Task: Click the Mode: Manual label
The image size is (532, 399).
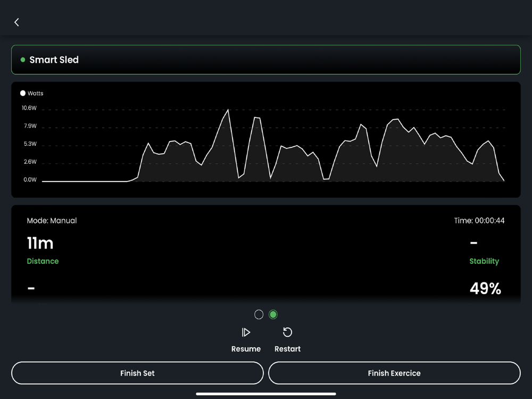Action: coord(52,221)
